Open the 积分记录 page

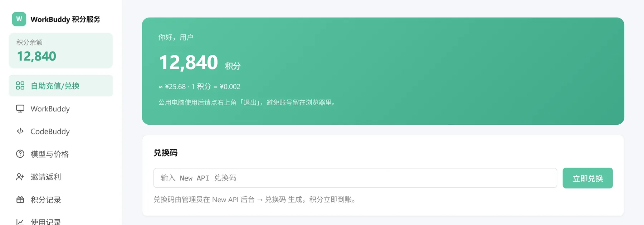61,200
